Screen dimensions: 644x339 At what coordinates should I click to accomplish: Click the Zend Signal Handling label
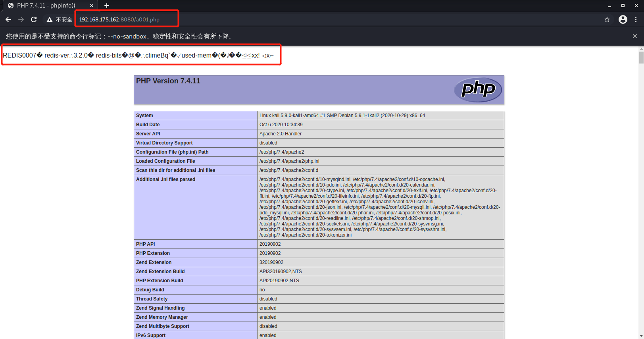tap(160, 308)
